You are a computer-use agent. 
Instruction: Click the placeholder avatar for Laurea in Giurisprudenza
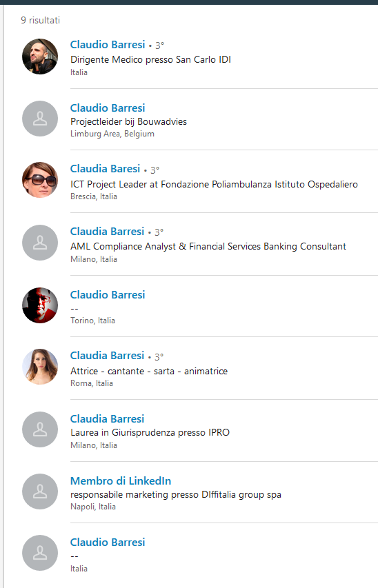coord(40,429)
